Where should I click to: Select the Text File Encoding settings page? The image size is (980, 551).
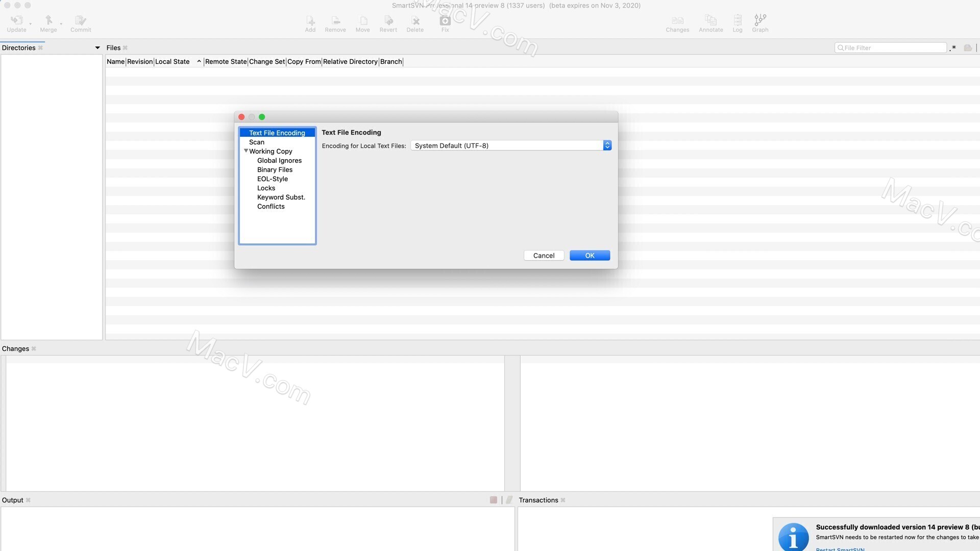pos(277,132)
